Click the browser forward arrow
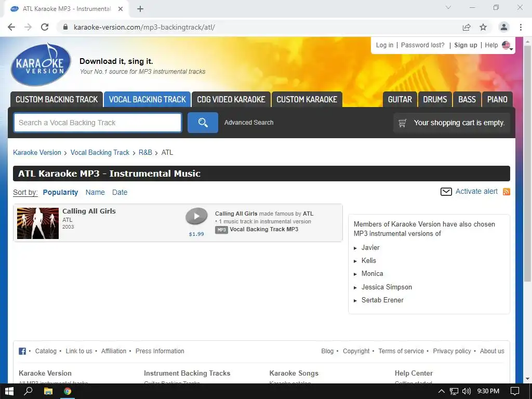The width and height of the screenshot is (532, 399). coord(28,27)
